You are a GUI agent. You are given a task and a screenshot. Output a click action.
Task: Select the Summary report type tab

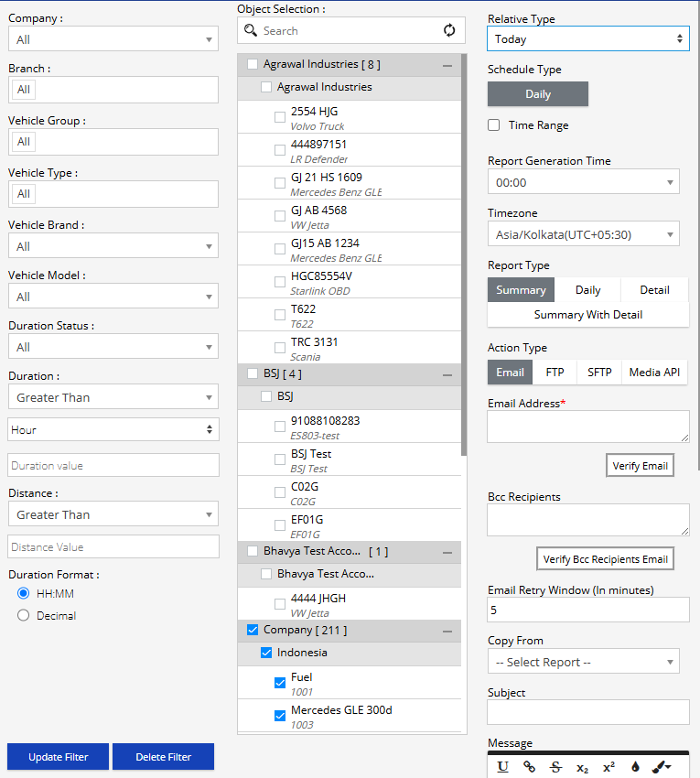click(x=521, y=290)
